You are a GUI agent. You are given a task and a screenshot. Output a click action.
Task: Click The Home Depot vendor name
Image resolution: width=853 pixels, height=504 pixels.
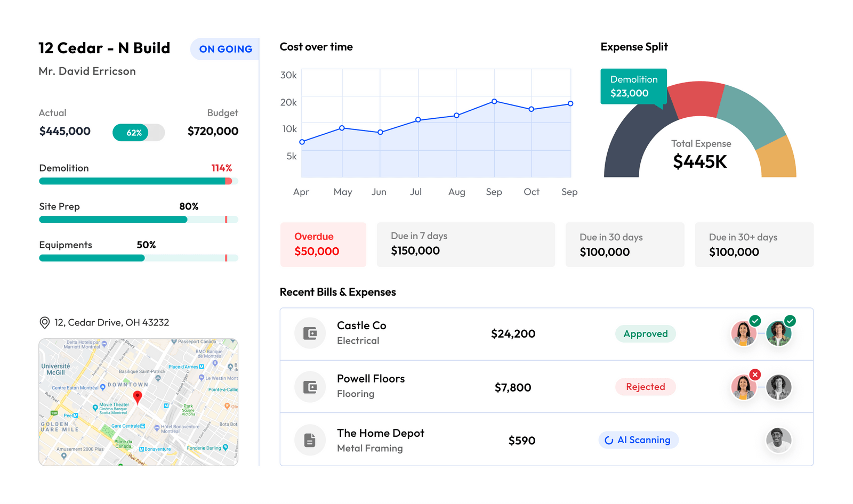click(381, 433)
